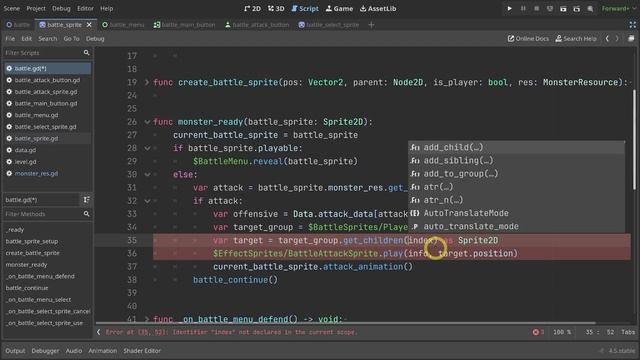
Task: Jump to _on_battle_menu_defend method
Action: pos(40,276)
